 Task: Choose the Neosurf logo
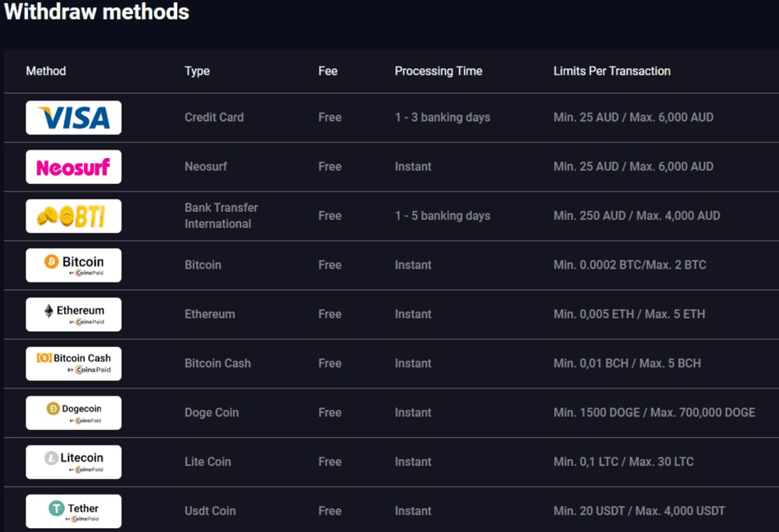73,167
